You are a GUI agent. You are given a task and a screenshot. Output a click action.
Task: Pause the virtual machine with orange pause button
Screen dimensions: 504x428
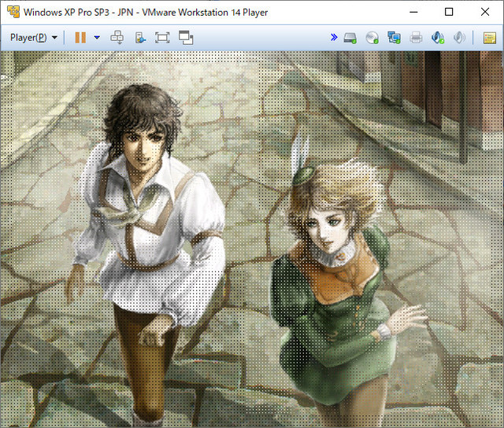(x=80, y=38)
